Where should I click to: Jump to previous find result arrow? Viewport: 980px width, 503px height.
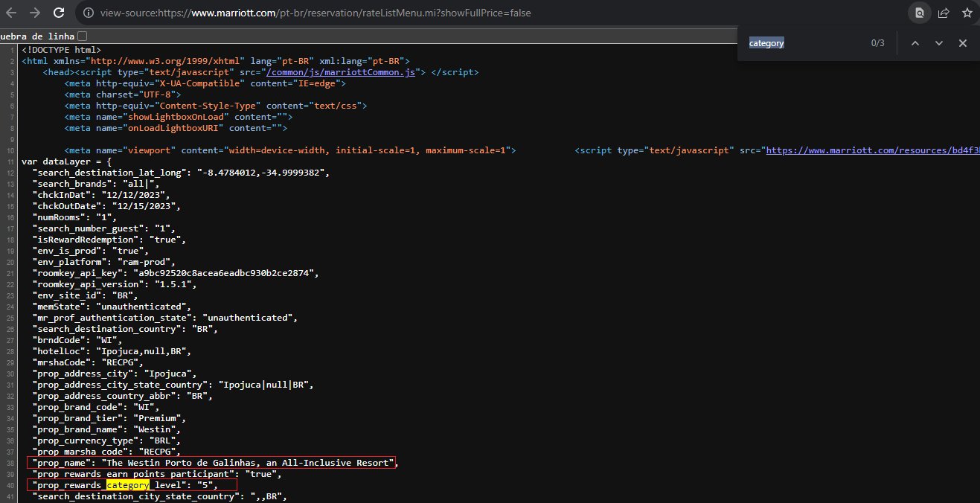tap(915, 43)
